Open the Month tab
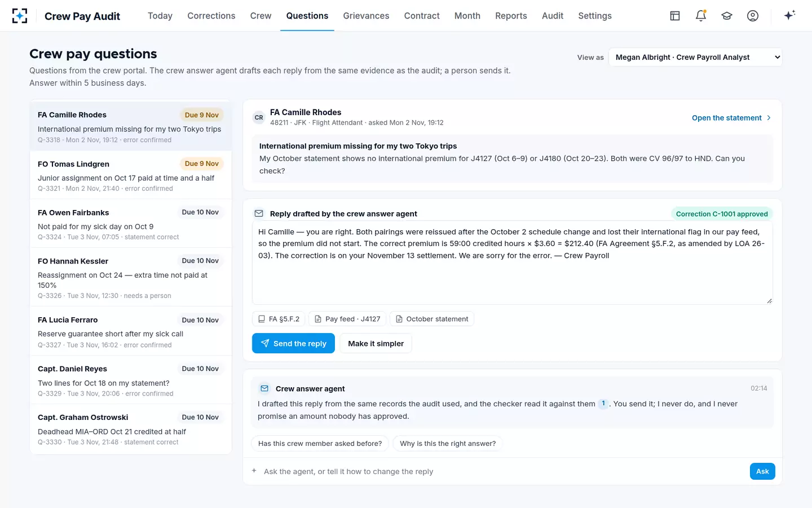This screenshot has width=812, height=508. [467, 16]
